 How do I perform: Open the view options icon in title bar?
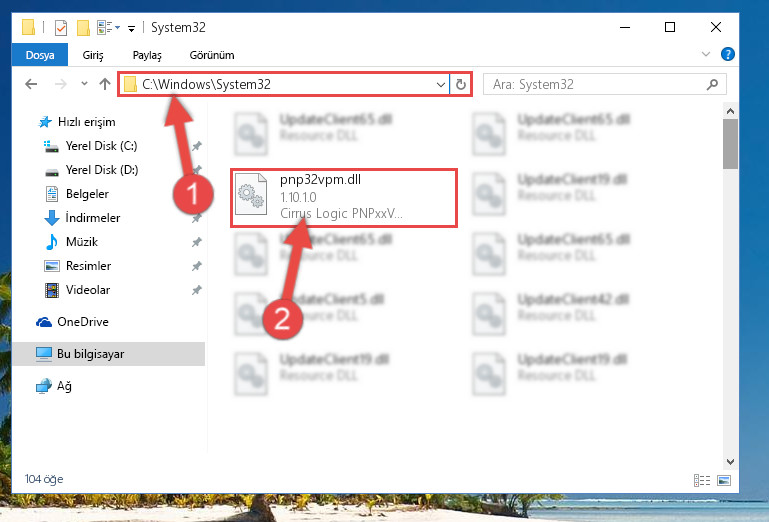point(108,27)
